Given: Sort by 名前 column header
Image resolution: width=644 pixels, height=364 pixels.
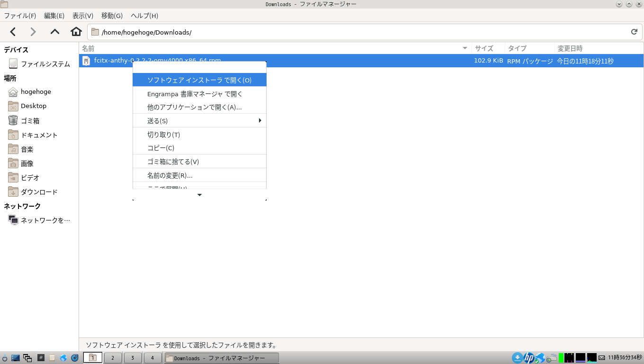Looking at the screenshot, I should point(275,48).
